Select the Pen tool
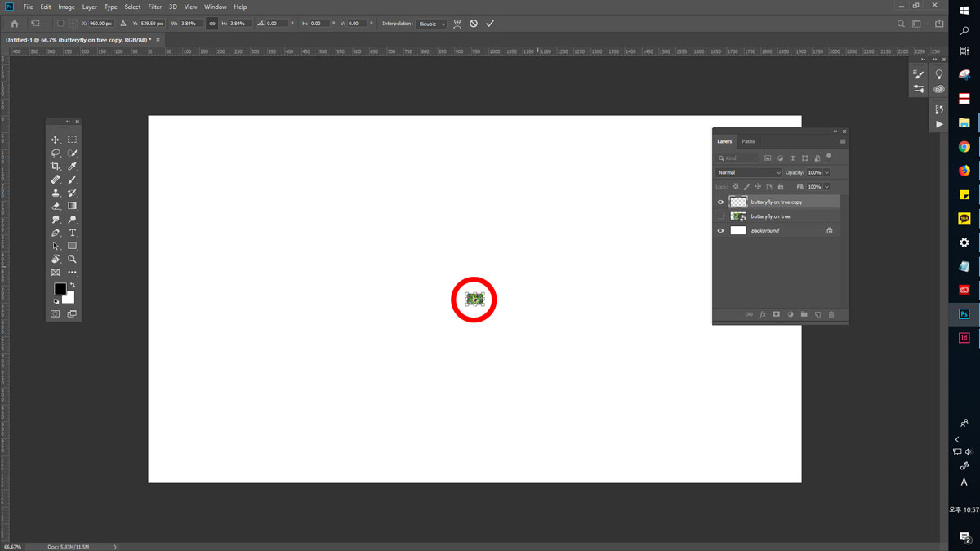This screenshot has width=980, height=551. 56,233
